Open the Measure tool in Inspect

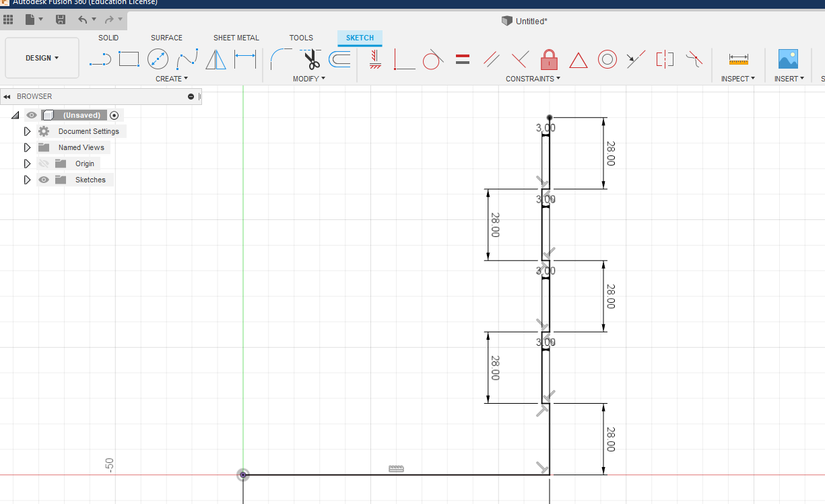click(x=739, y=59)
